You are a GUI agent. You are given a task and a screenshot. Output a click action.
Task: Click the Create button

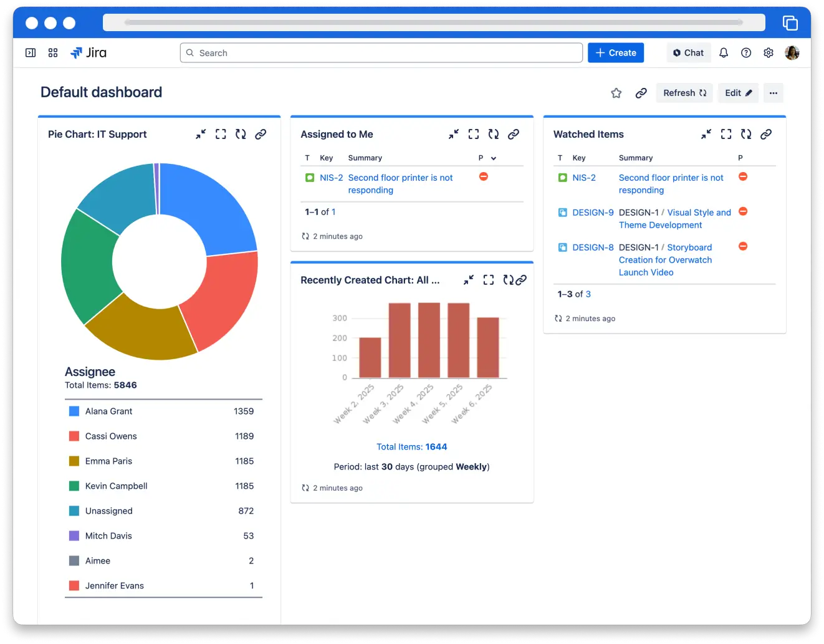click(x=615, y=53)
